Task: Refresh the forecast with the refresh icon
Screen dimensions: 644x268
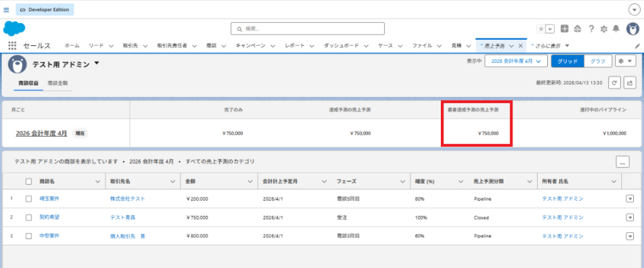Action: 614,82
